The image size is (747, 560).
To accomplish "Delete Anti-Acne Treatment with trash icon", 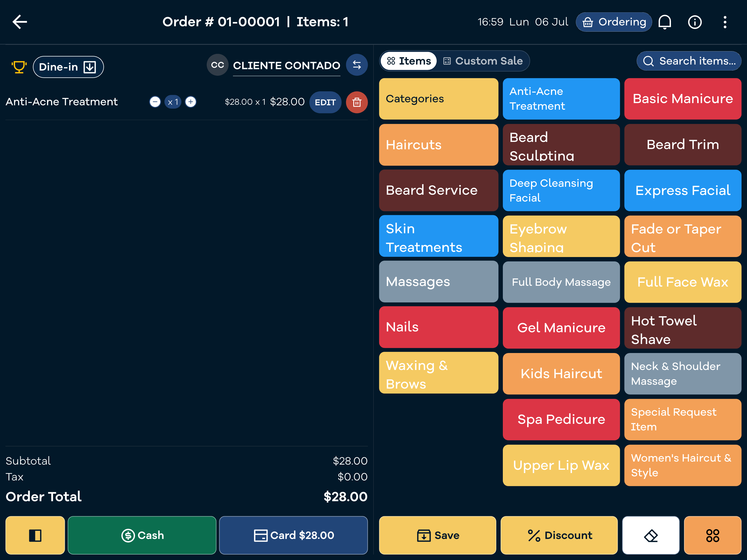I will [x=357, y=102].
